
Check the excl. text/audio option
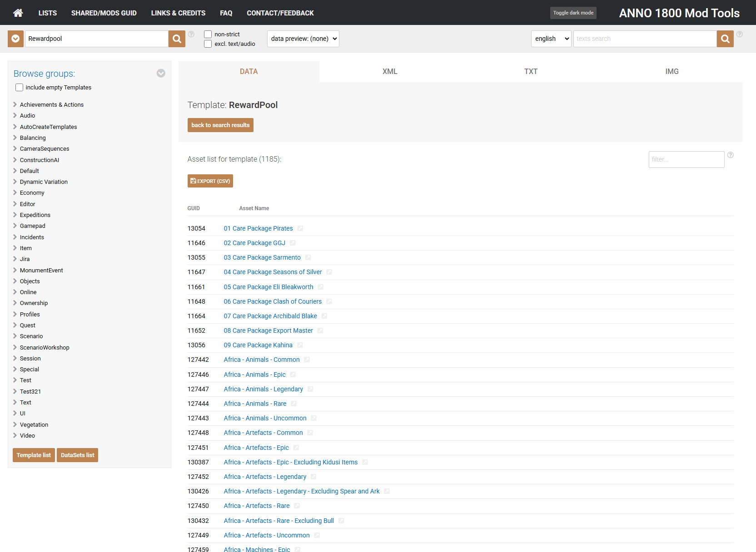(x=208, y=44)
